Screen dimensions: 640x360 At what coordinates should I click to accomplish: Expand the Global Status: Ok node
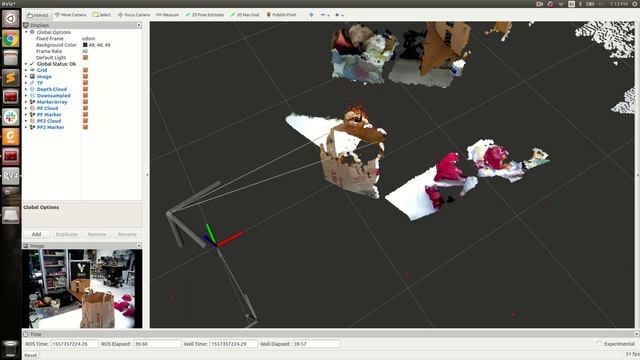coord(26,64)
